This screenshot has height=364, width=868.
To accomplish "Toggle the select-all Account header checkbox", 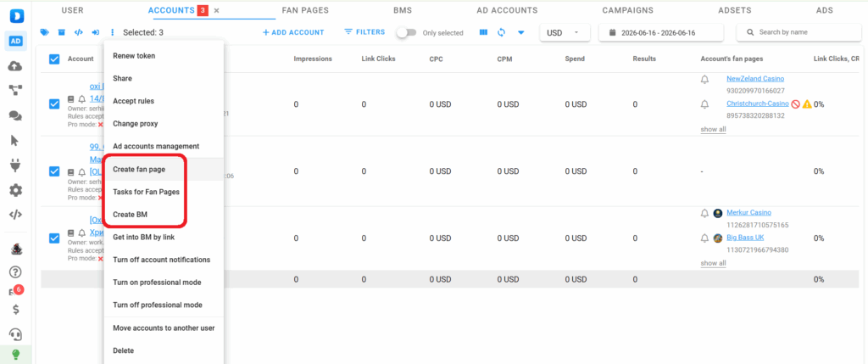I will [x=54, y=59].
